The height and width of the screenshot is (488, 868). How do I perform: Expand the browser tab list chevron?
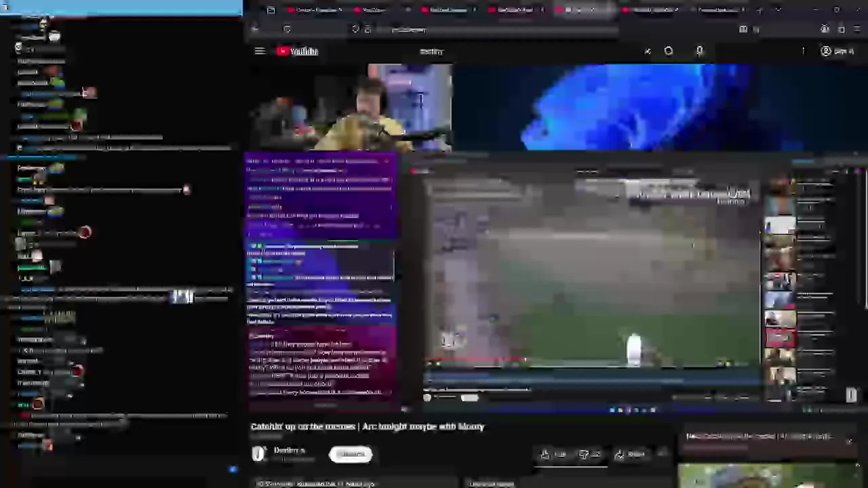point(778,10)
